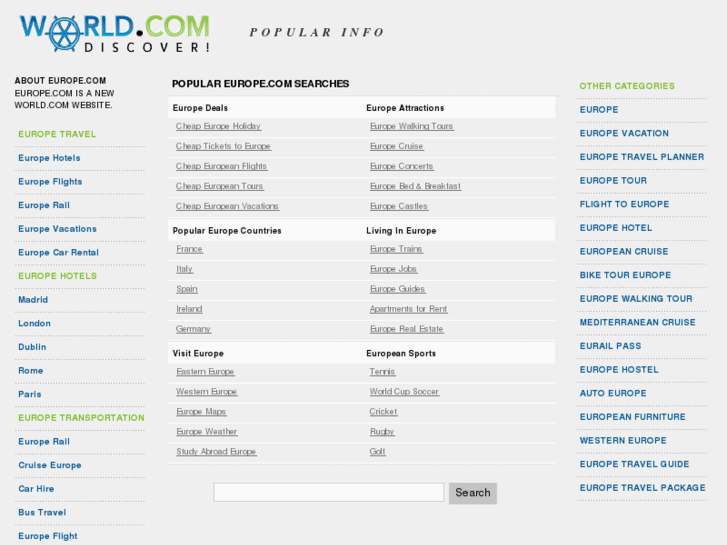Open the EUROPE TRAVEL PACKAGE category
Image resolution: width=727 pixels, height=545 pixels.
[643, 488]
